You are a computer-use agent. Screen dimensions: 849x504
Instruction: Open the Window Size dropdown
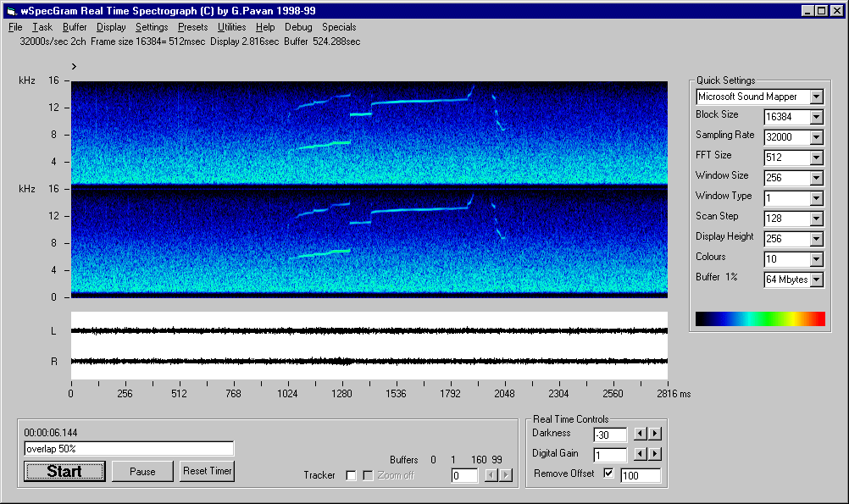(817, 178)
